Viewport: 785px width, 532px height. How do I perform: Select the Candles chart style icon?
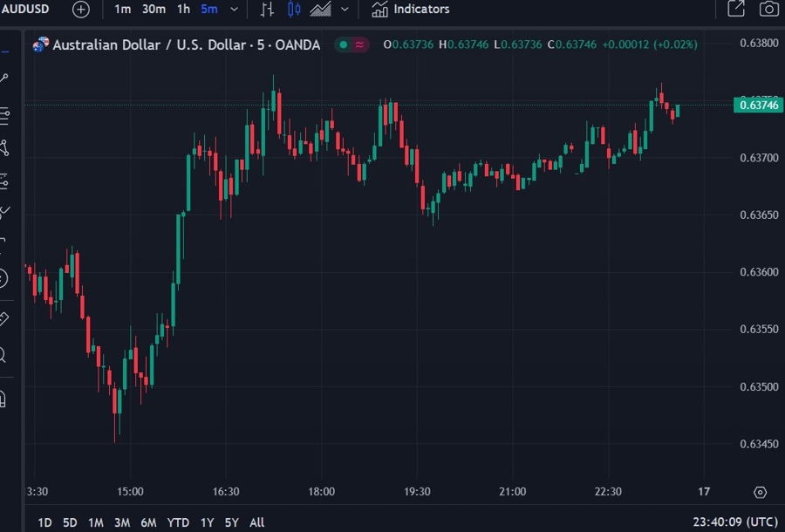point(294,9)
